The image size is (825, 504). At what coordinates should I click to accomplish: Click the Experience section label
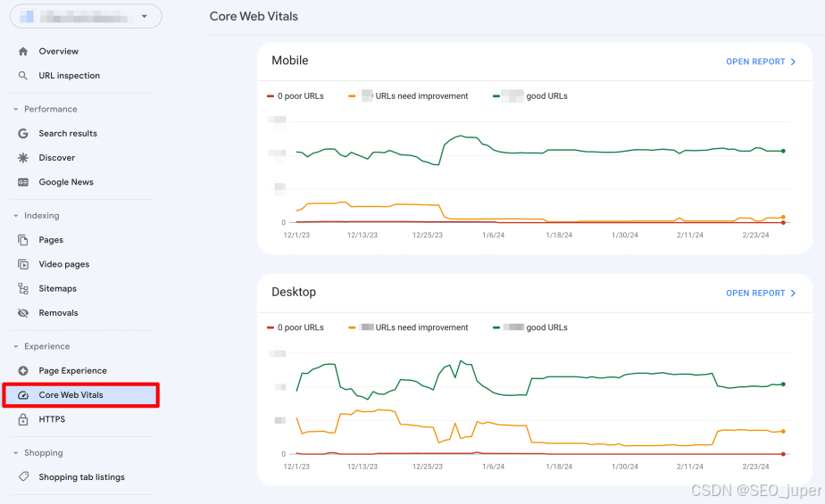46,346
